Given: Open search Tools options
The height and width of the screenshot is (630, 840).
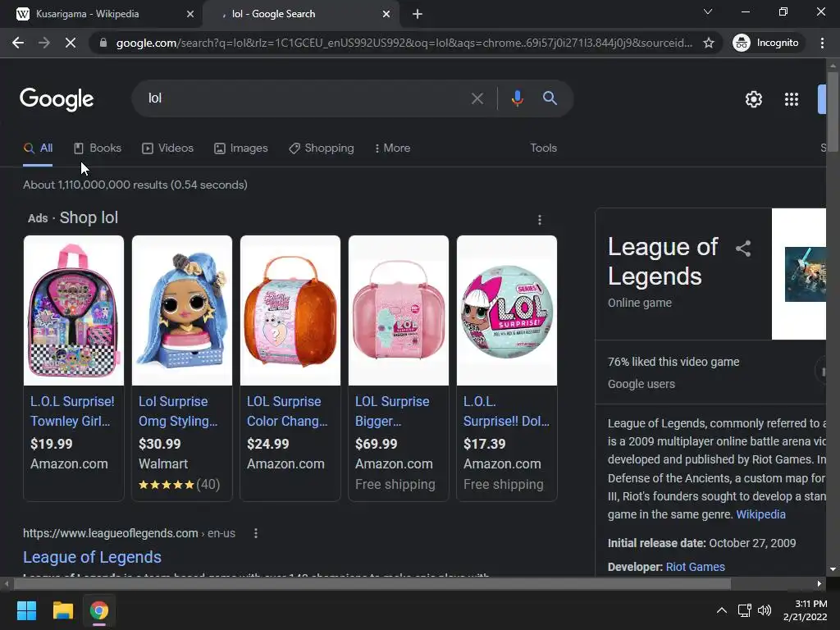Looking at the screenshot, I should tap(543, 148).
